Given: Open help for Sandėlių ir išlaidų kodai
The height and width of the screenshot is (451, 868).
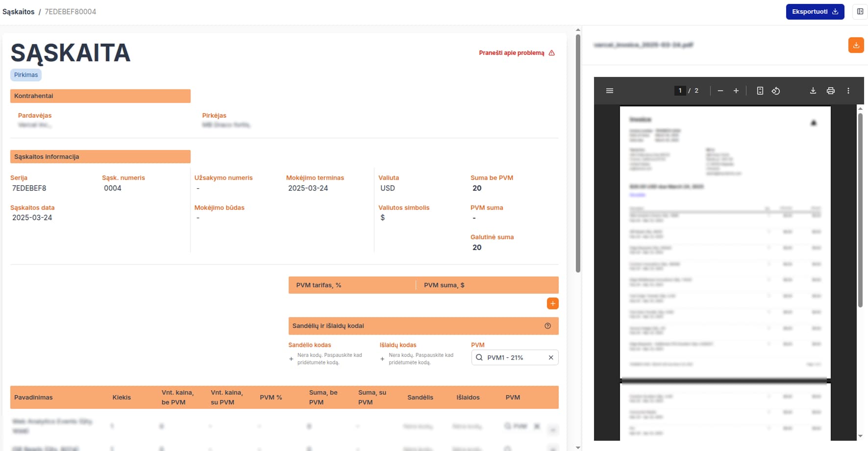Looking at the screenshot, I should 547,326.
